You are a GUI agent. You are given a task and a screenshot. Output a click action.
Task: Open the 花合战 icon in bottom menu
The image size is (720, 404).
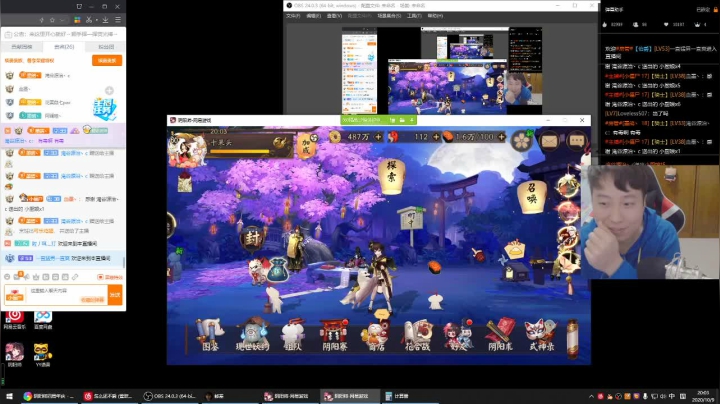click(x=417, y=335)
